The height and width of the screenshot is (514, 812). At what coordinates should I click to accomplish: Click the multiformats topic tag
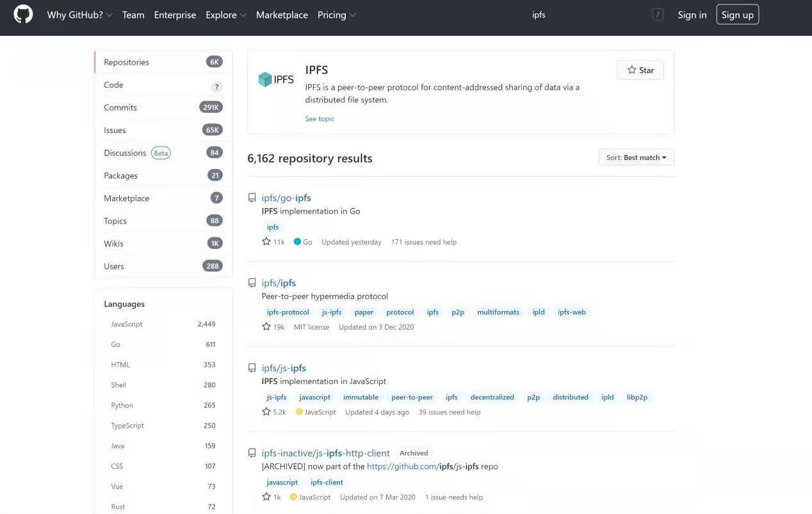point(498,312)
